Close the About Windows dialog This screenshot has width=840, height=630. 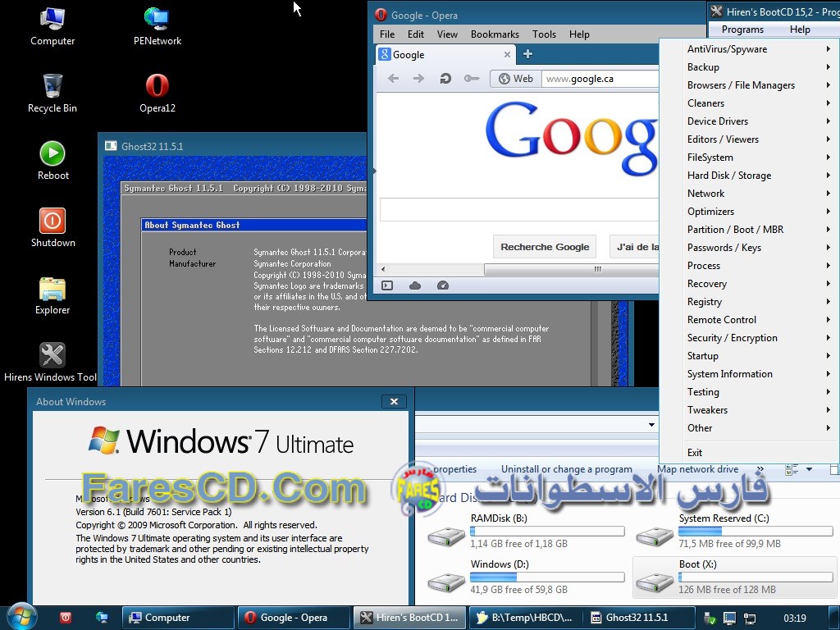(x=394, y=401)
